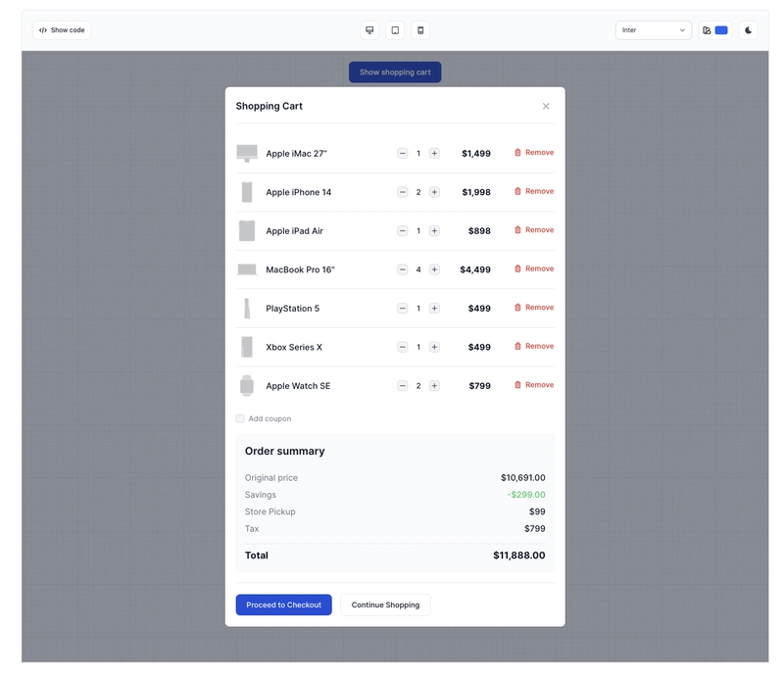
Task: Open the Inter font dropdown
Action: pyautogui.click(x=654, y=30)
